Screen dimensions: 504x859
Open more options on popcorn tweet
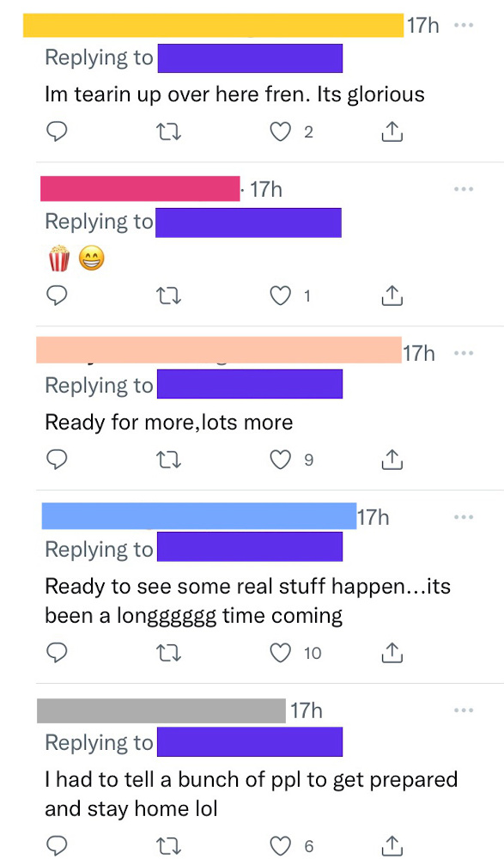point(464,189)
